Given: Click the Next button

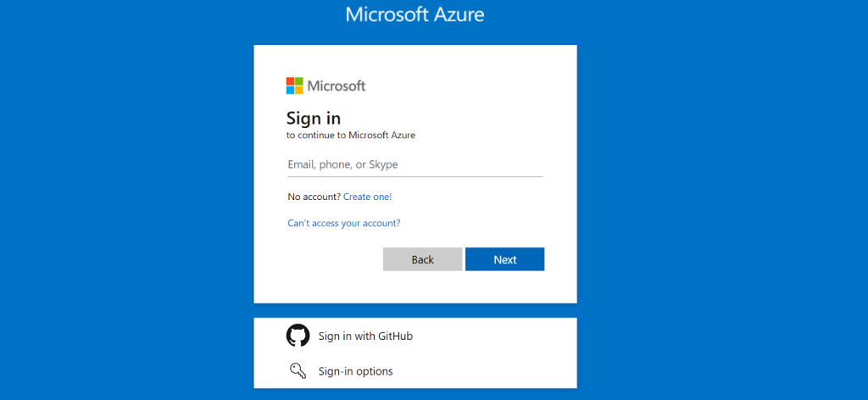Looking at the screenshot, I should [505, 259].
